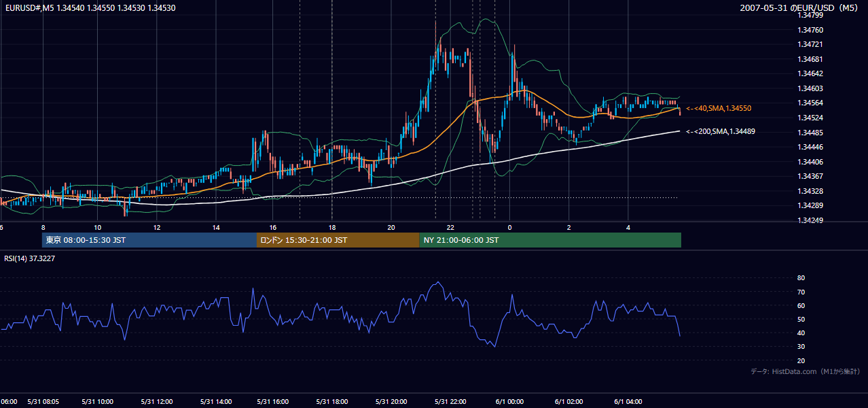Click the 5/31 10:00 time axis label

tap(97, 401)
